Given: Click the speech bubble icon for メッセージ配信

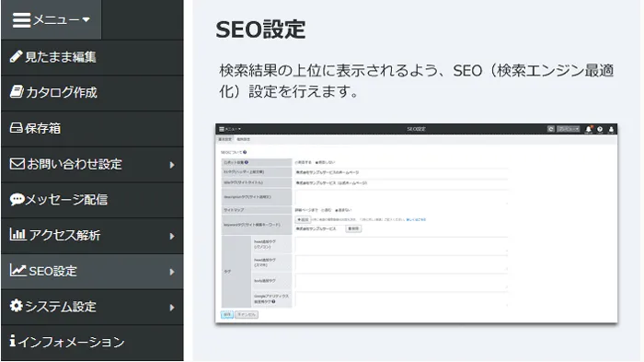Looking at the screenshot, I should 17,200.
